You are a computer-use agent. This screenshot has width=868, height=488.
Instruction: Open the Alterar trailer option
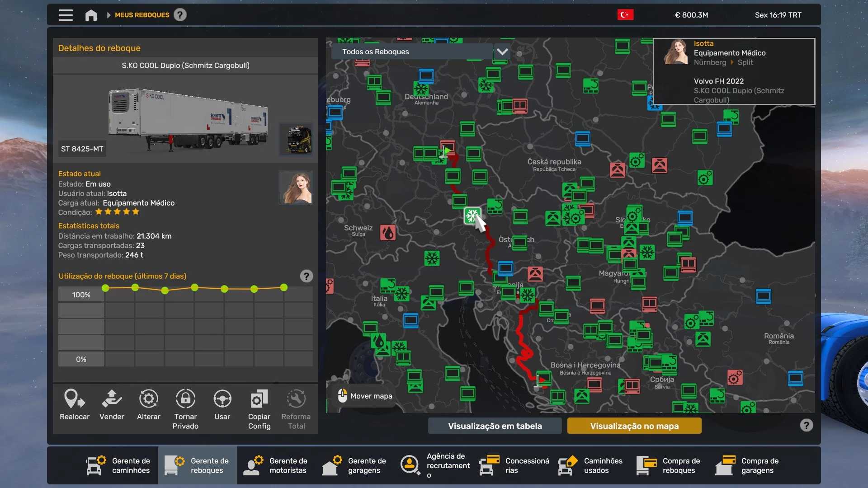coord(148,399)
